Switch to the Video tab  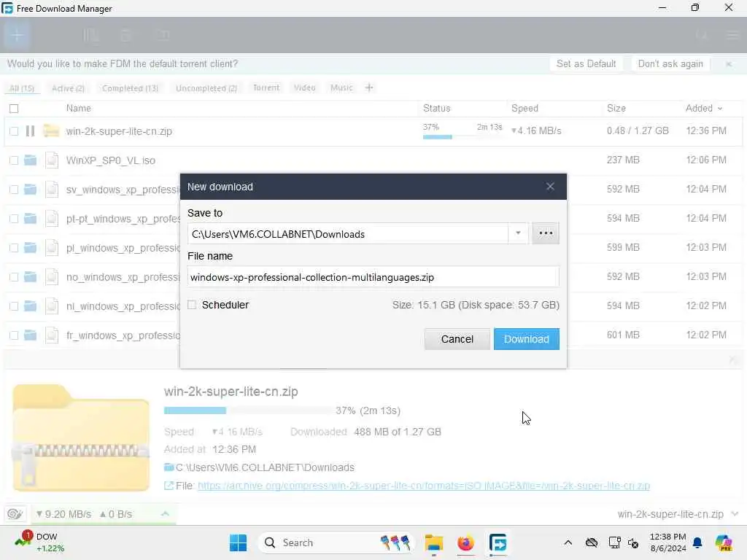tap(304, 87)
